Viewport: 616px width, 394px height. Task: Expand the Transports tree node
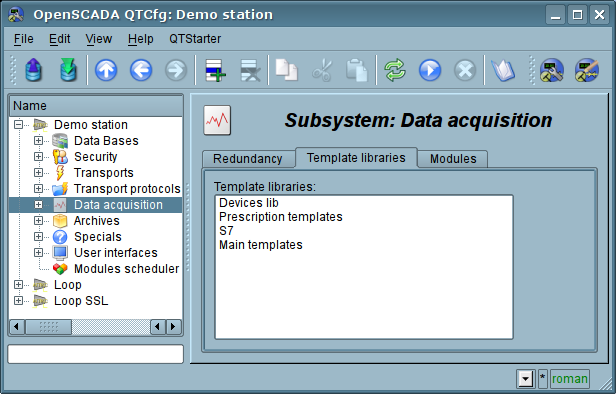[x=38, y=172]
